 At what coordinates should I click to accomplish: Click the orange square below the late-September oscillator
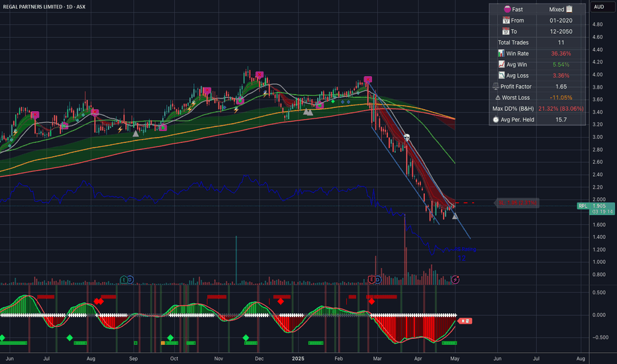[163, 343]
